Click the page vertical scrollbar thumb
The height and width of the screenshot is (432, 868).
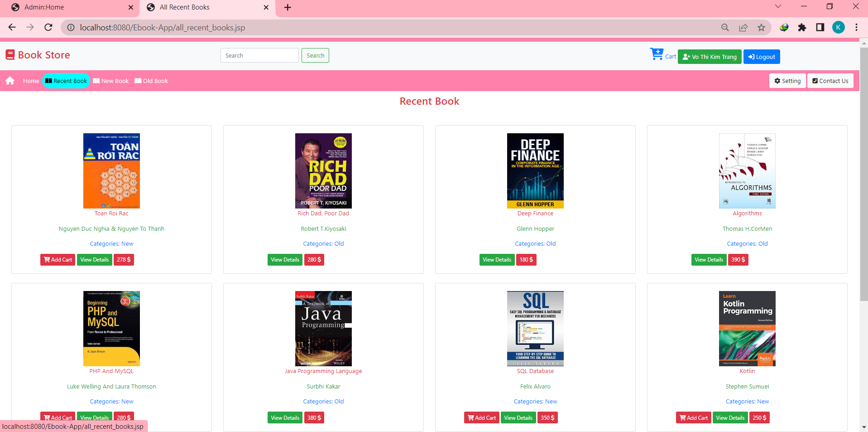[x=863, y=175]
